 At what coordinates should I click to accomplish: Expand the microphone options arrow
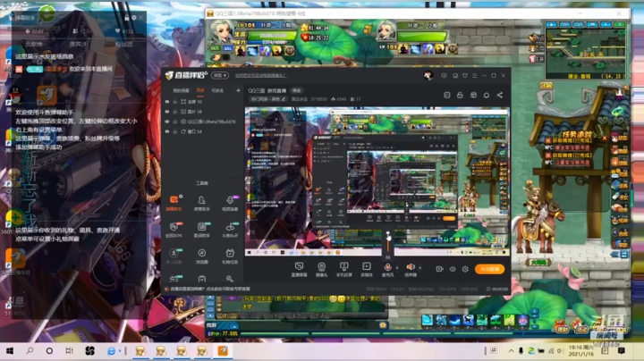(397, 268)
